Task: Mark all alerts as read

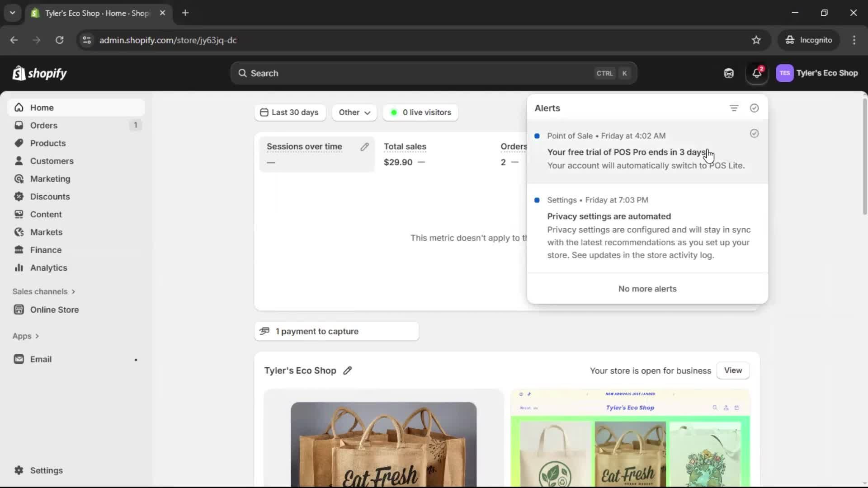Action: [754, 108]
